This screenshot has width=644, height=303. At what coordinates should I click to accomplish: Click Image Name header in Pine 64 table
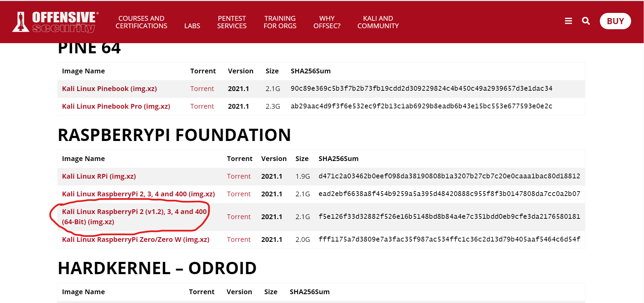tap(83, 71)
